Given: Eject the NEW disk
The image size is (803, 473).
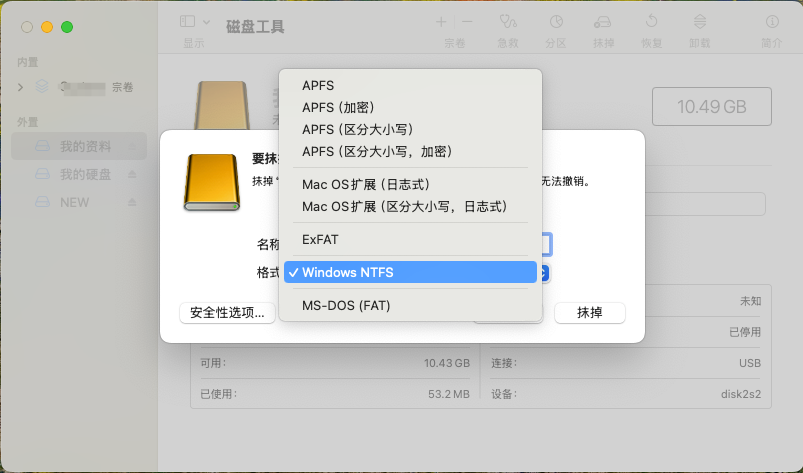Looking at the screenshot, I should [132, 202].
